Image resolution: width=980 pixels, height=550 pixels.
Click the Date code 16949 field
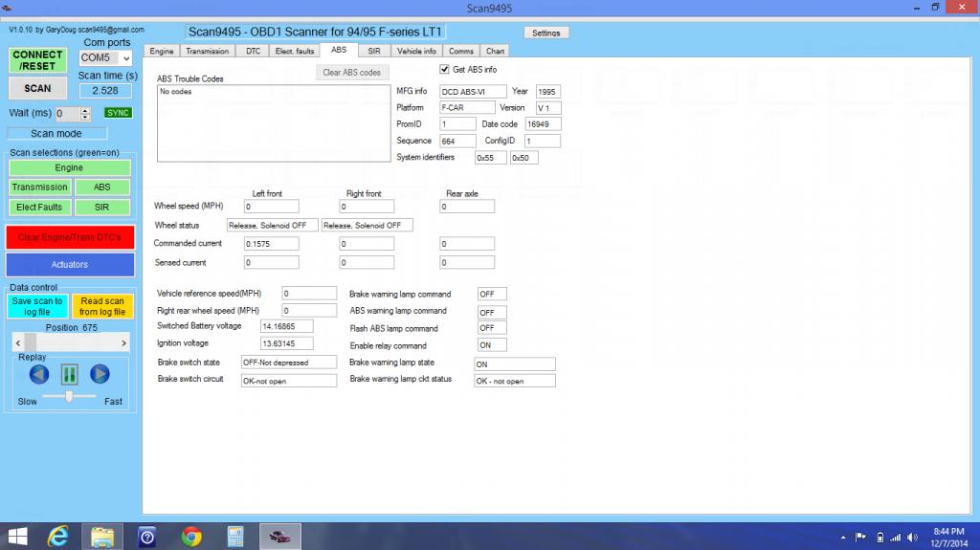coord(543,124)
